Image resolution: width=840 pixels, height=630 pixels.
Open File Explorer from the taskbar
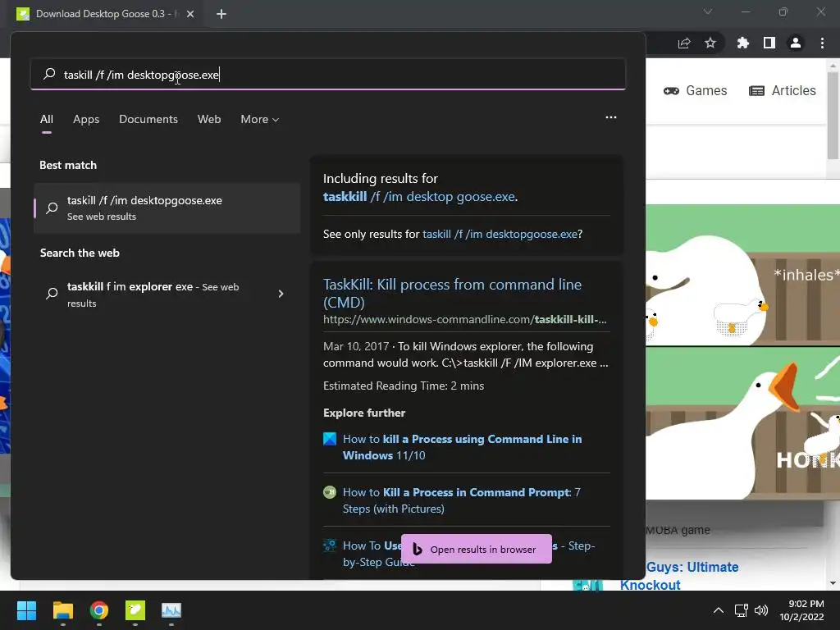click(x=62, y=610)
